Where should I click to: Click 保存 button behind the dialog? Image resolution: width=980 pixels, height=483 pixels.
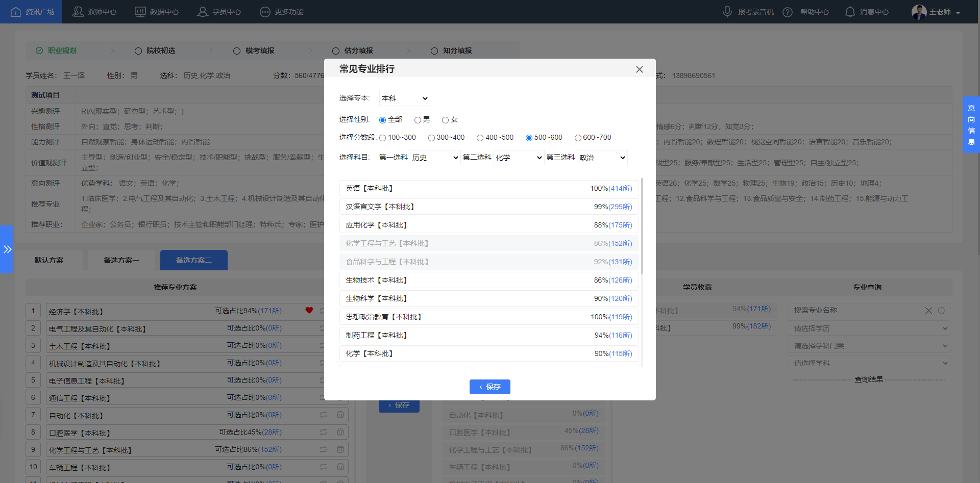[x=399, y=406]
